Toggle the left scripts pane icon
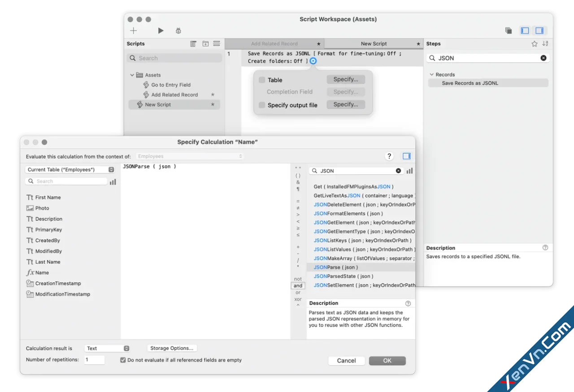Screen dimensions: 574x392 [x=525, y=30]
